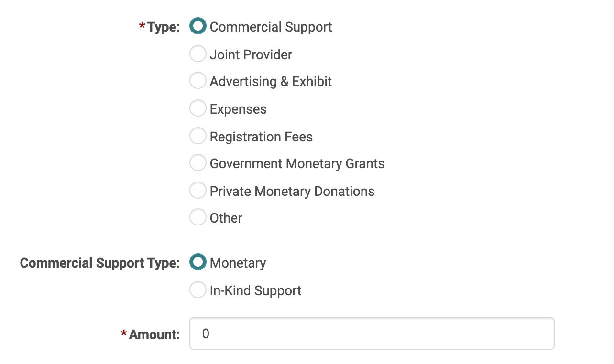Screen dimensions: 614x364
Task: Choose the Advertising & Exhibit radio option
Action: click(x=197, y=81)
